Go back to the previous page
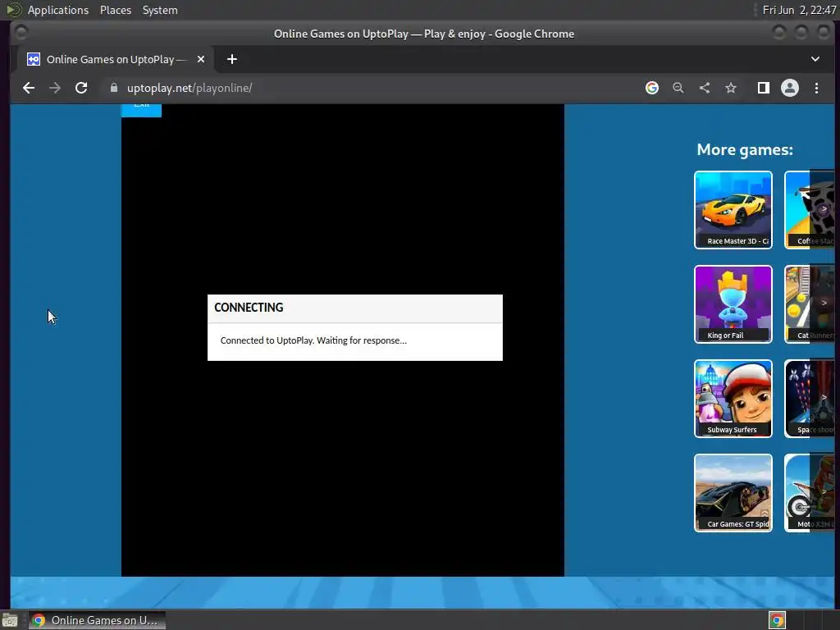840x630 pixels. pos(29,88)
